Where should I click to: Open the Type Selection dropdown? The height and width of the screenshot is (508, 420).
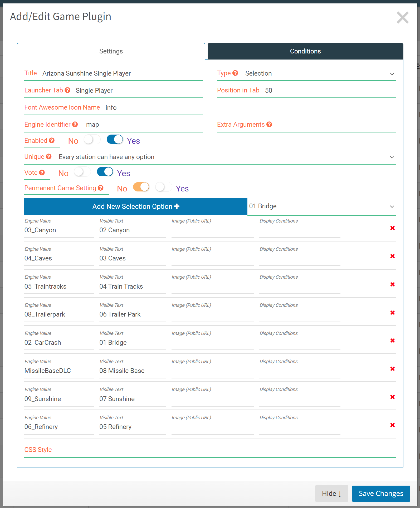(320, 73)
